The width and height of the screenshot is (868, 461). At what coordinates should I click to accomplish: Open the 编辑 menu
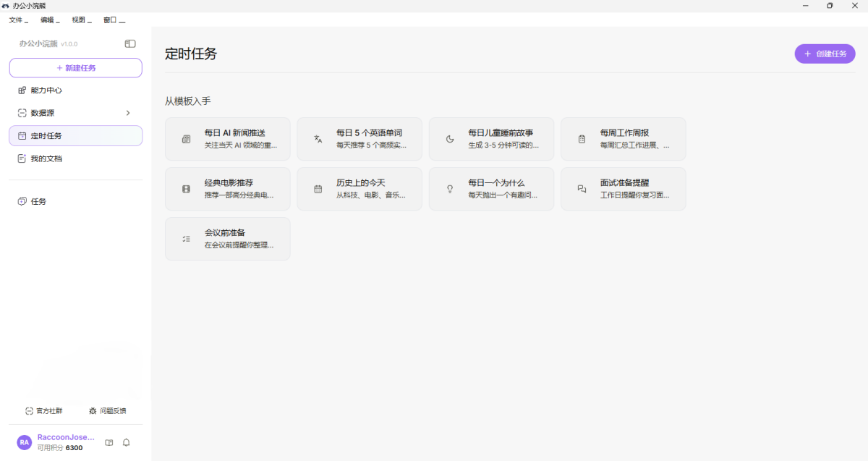50,20
